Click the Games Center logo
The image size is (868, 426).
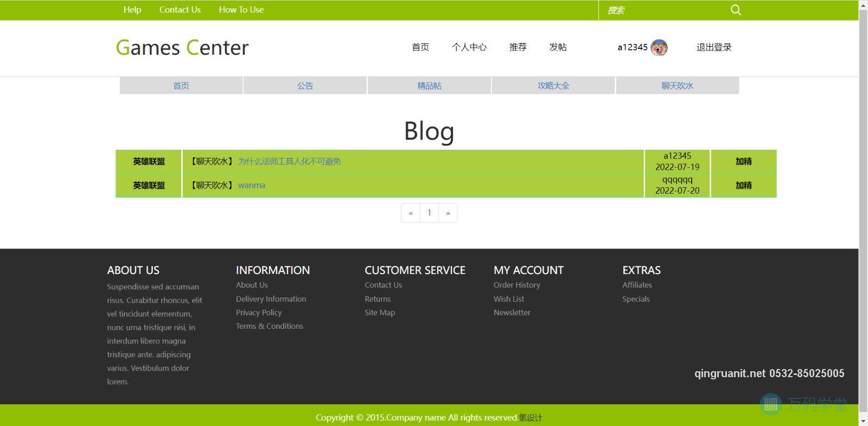(182, 48)
